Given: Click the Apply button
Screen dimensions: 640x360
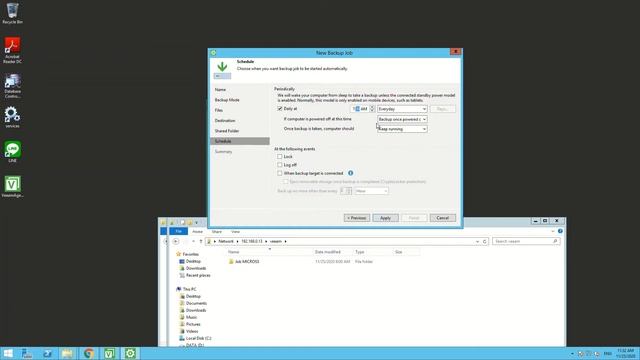Looking at the screenshot, I should (x=385, y=218).
